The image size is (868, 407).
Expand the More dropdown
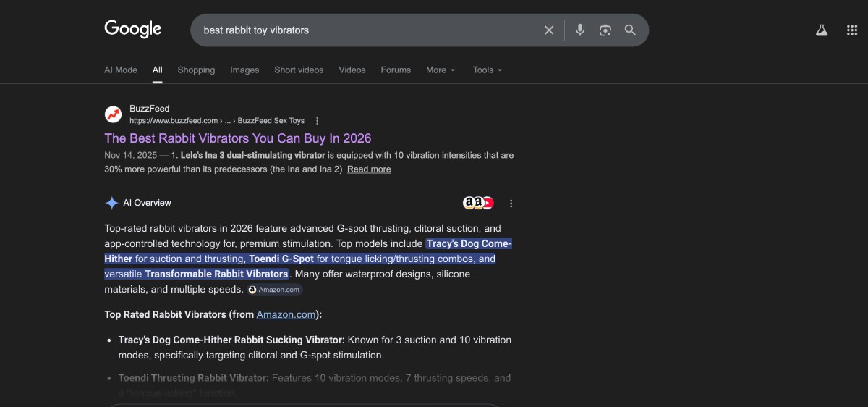click(x=441, y=70)
